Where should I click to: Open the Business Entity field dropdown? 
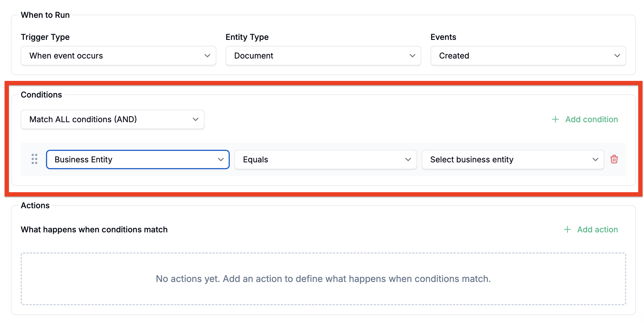pyautogui.click(x=138, y=159)
